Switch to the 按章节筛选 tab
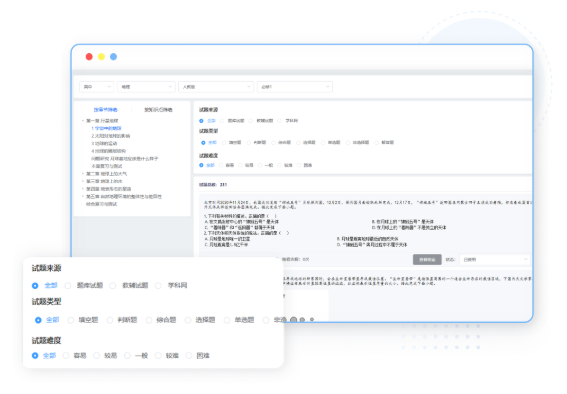Viewport: 567px width, 394px height. click(106, 110)
